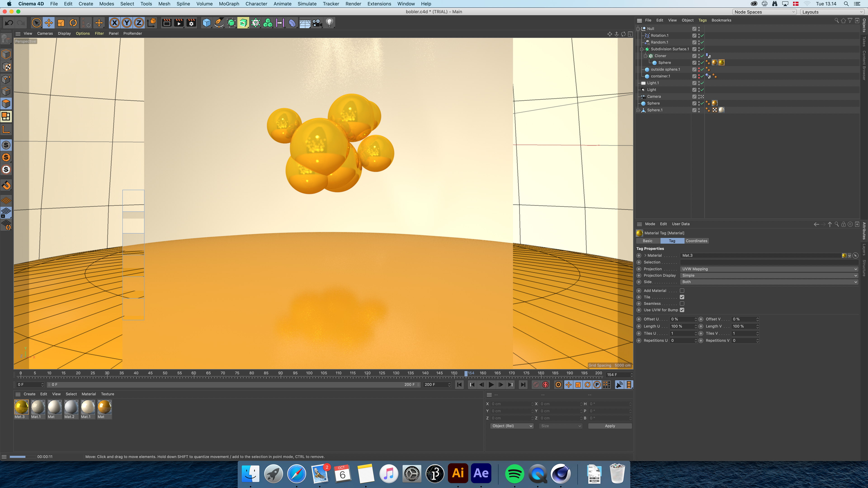Click the Light bulb object icon
868x488 pixels.
click(x=329, y=23)
